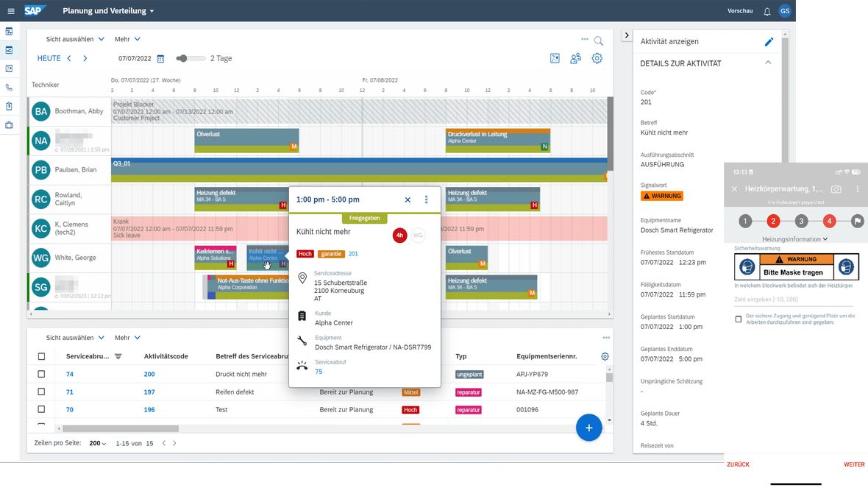Open camera icon in mobile preview
868x488 pixels.
(836, 189)
